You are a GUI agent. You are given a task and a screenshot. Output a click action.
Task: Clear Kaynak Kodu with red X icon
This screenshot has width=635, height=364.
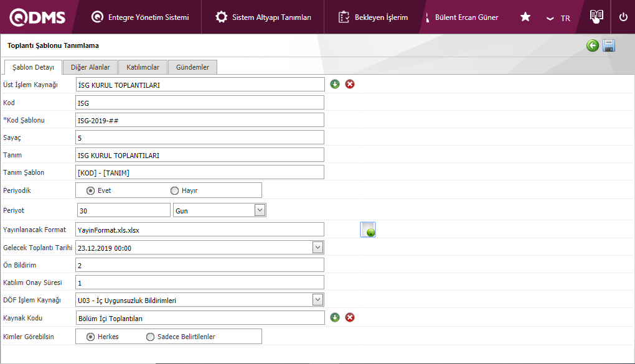(350, 317)
